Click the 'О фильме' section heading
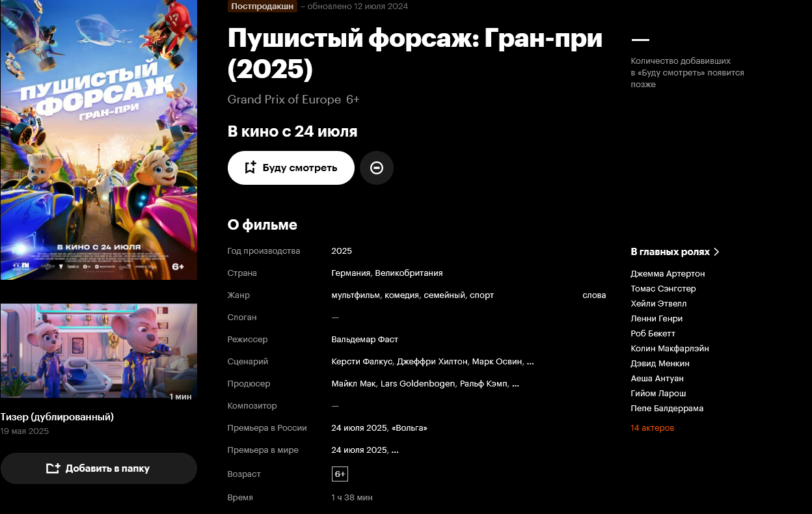 (x=262, y=225)
